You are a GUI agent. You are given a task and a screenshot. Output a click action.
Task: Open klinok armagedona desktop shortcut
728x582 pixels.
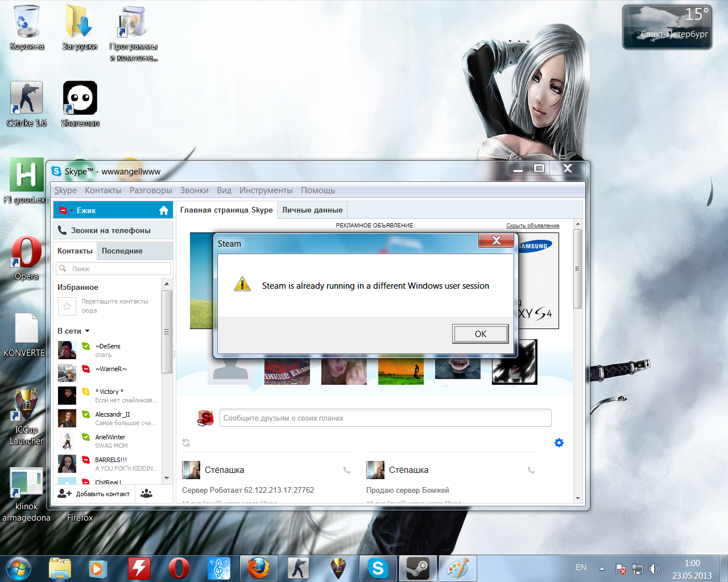[26, 494]
